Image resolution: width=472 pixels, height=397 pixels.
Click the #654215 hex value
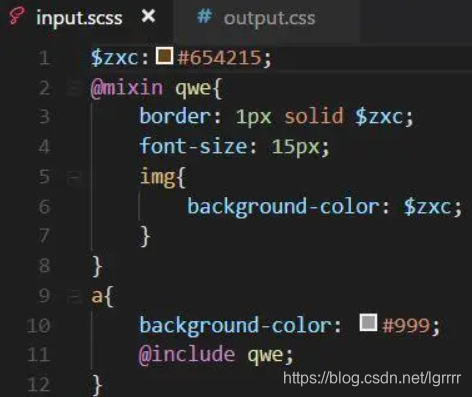point(220,58)
